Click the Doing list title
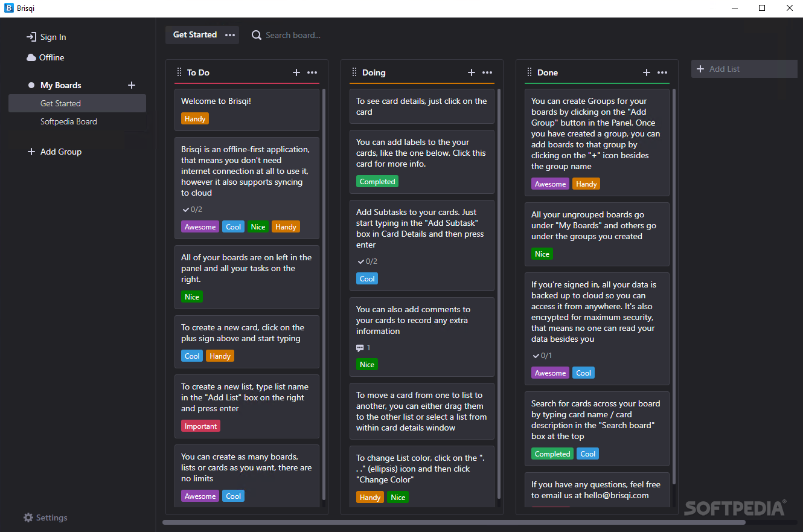Image resolution: width=803 pixels, height=532 pixels. coord(374,72)
